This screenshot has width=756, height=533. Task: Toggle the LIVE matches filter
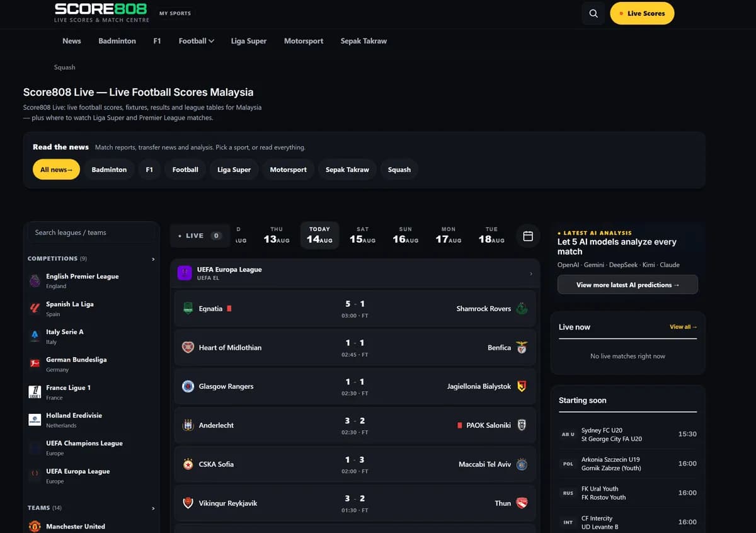point(200,236)
